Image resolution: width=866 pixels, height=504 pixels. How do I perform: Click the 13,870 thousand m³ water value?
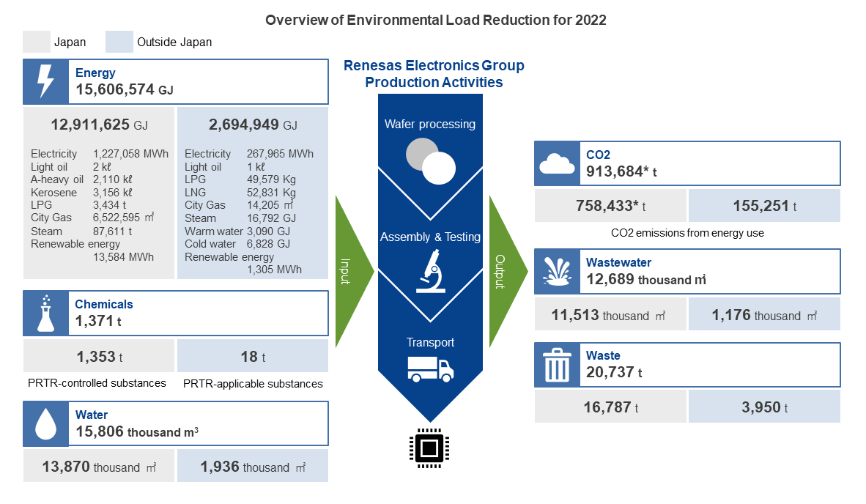point(100,467)
